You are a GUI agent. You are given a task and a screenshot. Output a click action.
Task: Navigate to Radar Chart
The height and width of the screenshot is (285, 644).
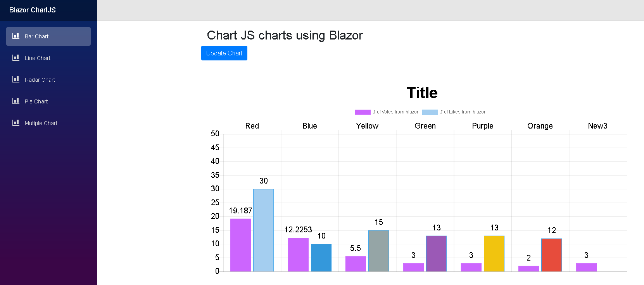point(40,80)
